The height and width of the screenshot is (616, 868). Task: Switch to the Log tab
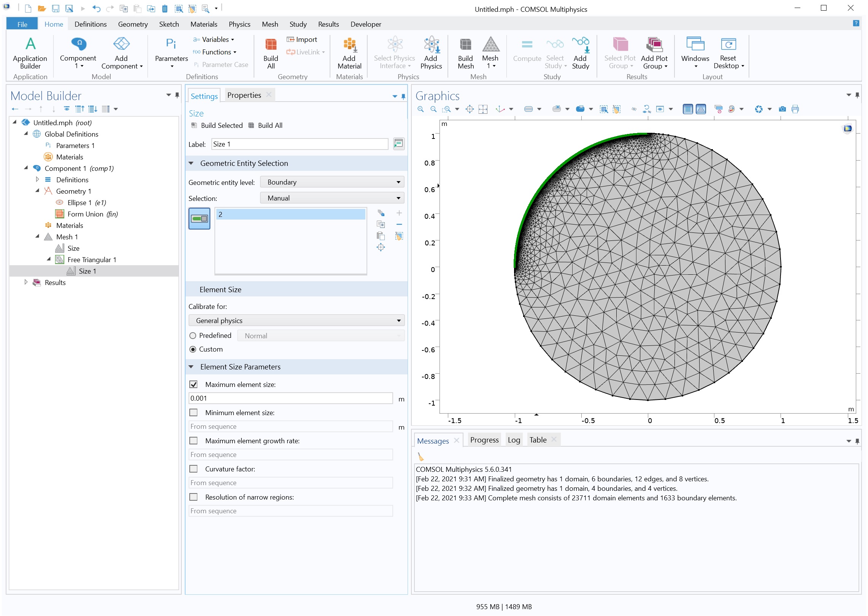[x=514, y=440]
